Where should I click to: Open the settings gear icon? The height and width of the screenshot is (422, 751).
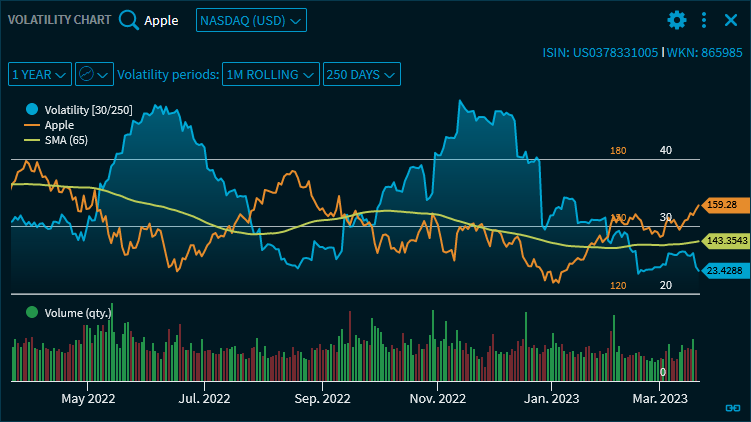click(677, 20)
